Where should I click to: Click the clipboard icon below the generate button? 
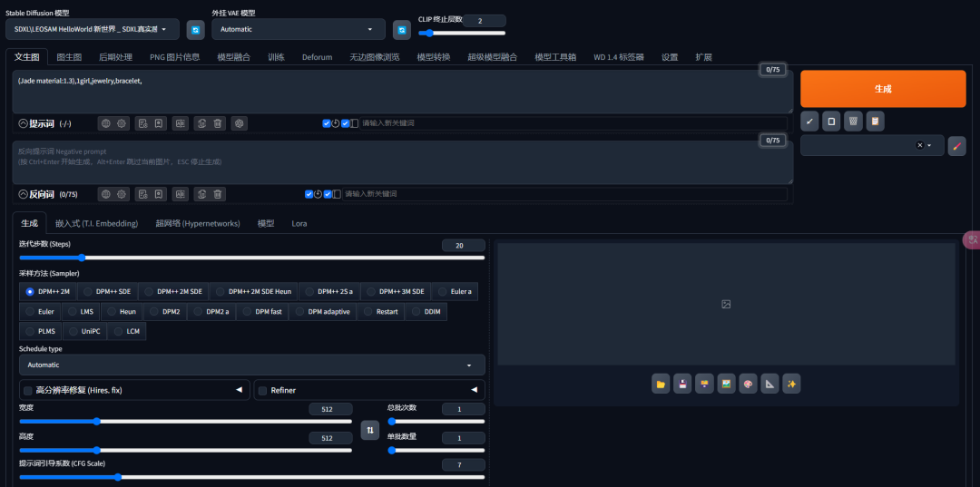pyautogui.click(x=875, y=122)
